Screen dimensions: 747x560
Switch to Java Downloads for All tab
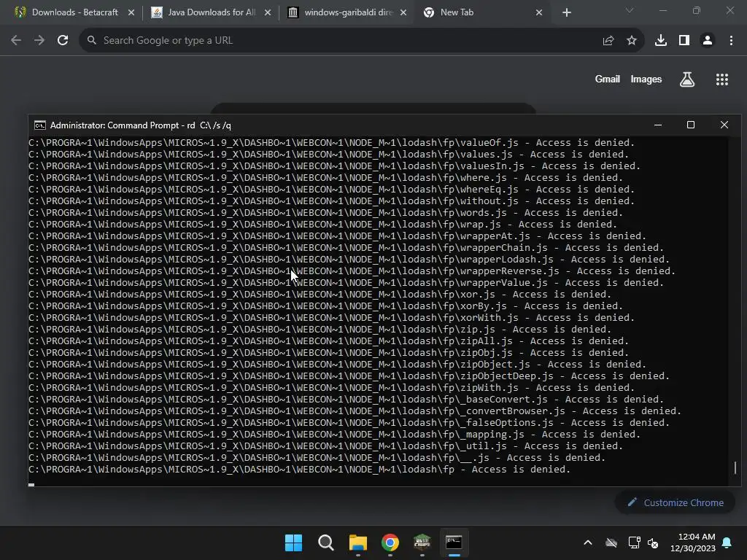(x=211, y=12)
